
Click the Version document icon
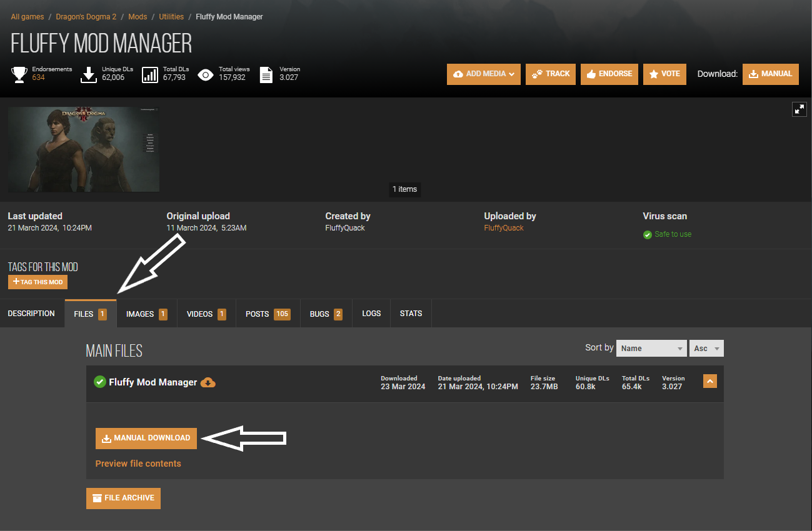[266, 75]
